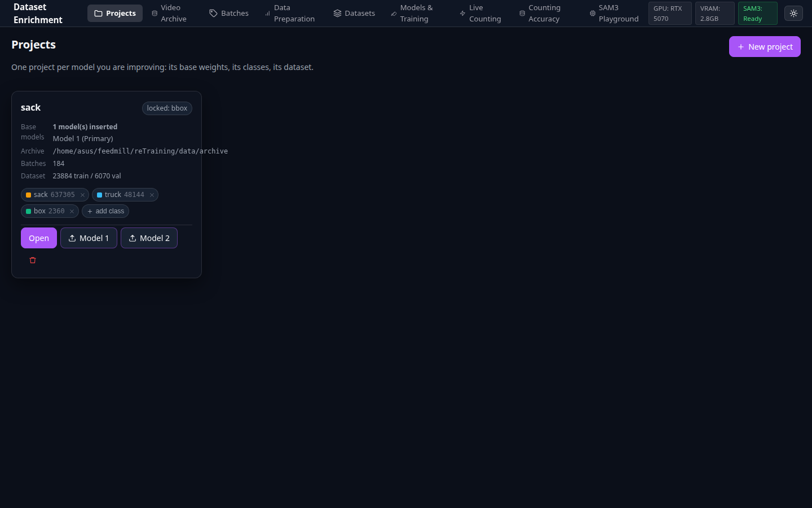Viewport: 812px width, 508px height.
Task: Click the "23884 train / 6070 val" dataset value
Action: coord(87,176)
